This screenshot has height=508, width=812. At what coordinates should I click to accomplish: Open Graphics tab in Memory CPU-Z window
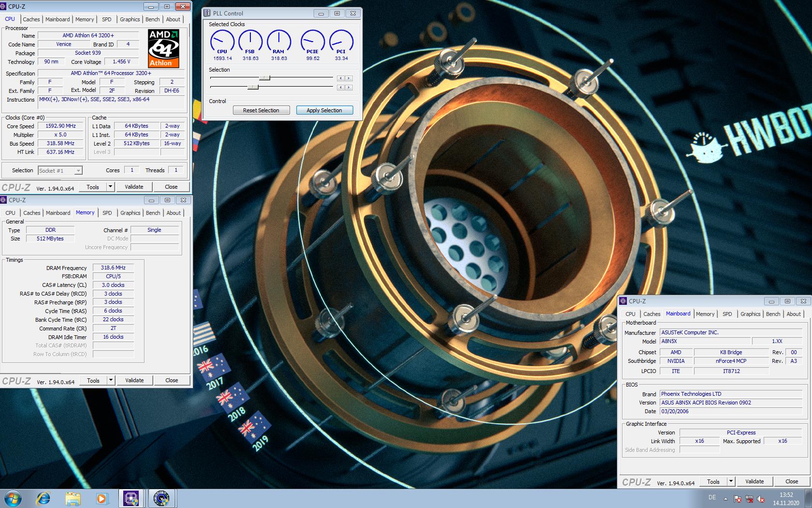click(130, 213)
